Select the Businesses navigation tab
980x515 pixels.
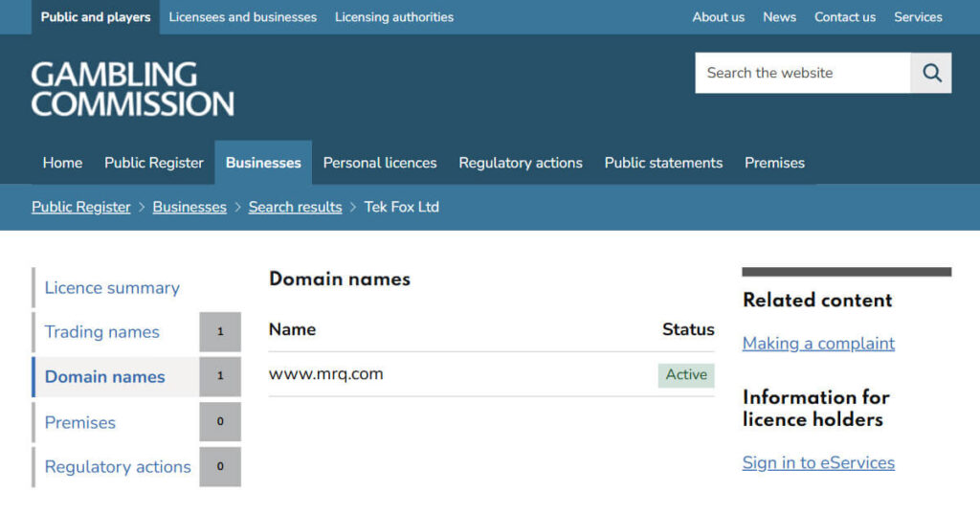pos(263,163)
